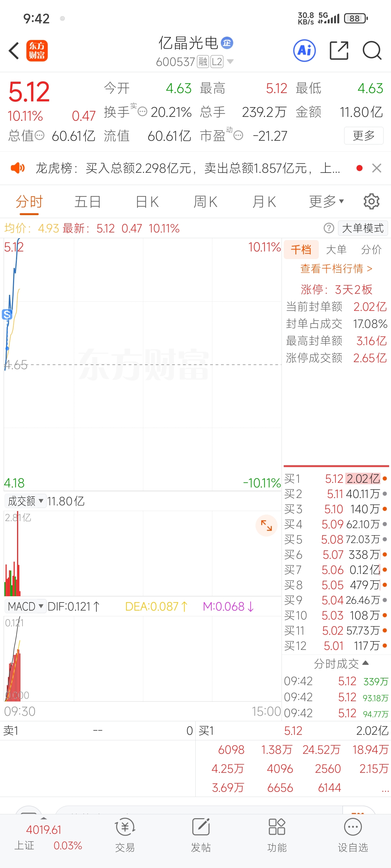Tap the orange speaker announcement icon
391x868 pixels.
pyautogui.click(x=18, y=168)
